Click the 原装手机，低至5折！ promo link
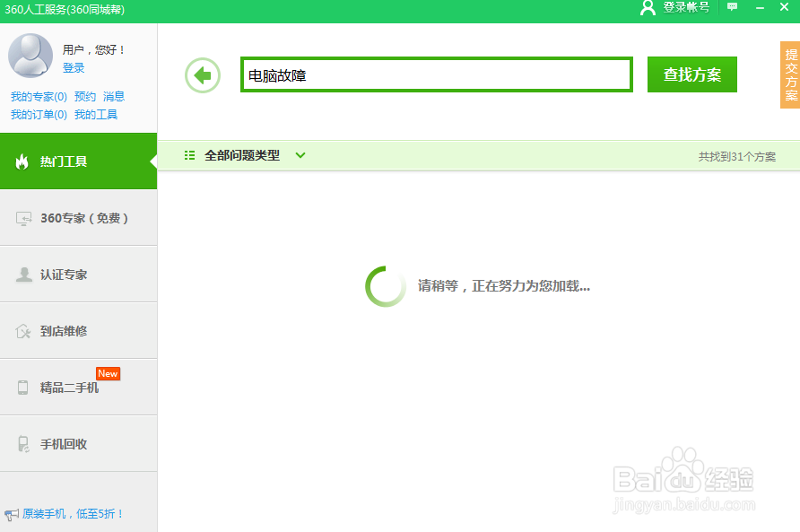Screen dimensions: 800x532 [x=73, y=514]
